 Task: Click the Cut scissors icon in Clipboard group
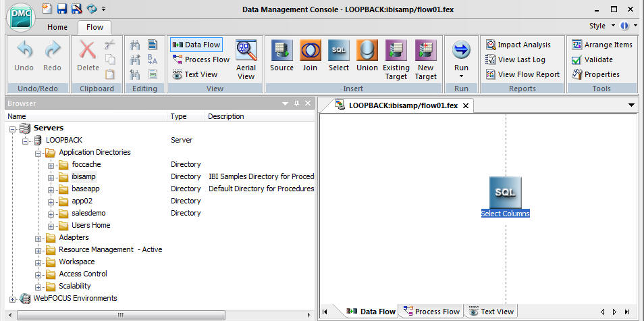pyautogui.click(x=109, y=45)
